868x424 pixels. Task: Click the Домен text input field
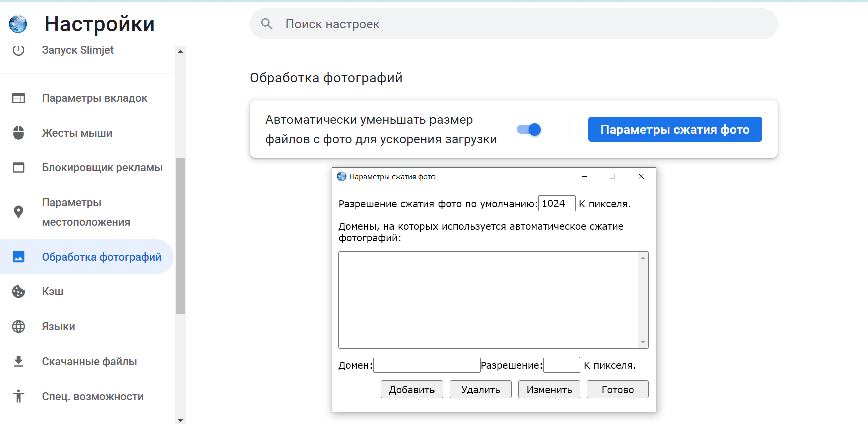pos(426,365)
